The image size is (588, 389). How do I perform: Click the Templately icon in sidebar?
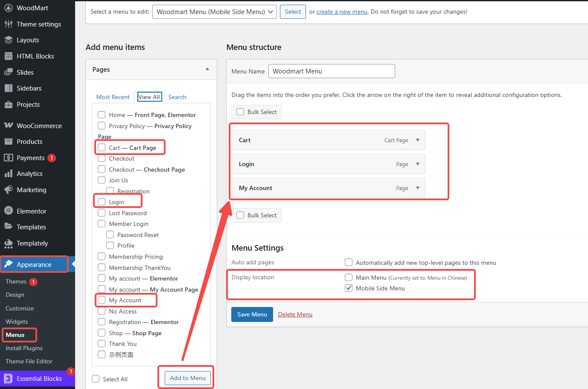(9, 243)
